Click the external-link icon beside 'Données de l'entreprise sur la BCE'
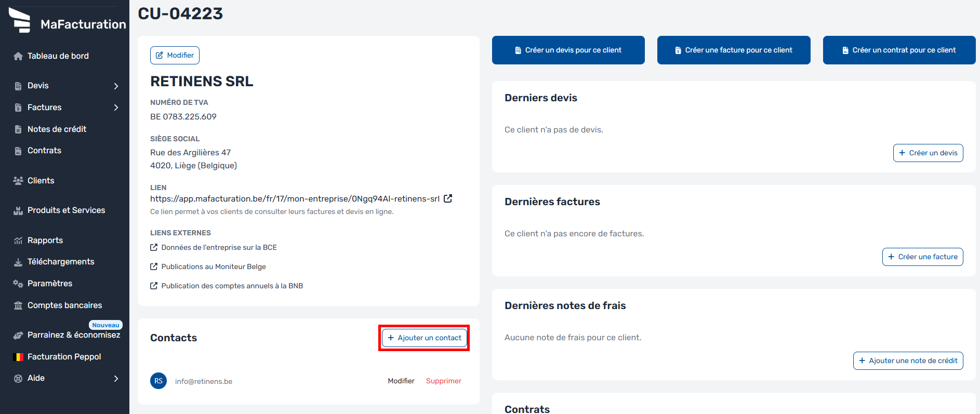Viewport: 980px width, 414px height. [x=154, y=247]
